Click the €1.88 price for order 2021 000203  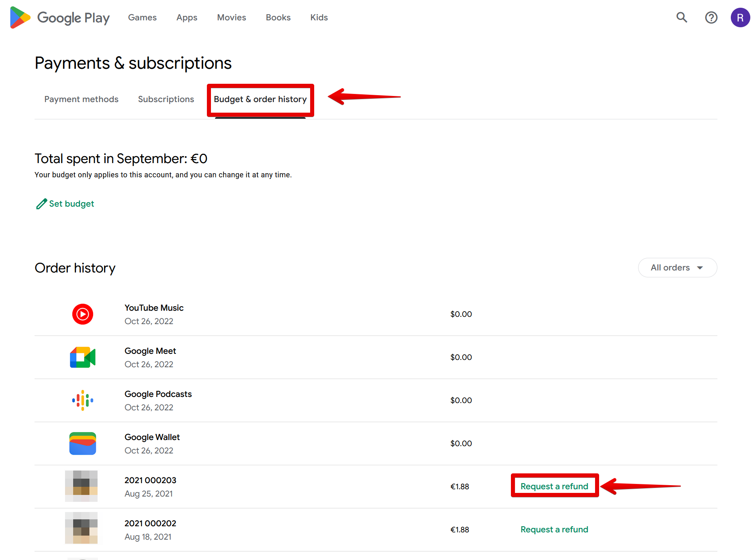click(460, 486)
